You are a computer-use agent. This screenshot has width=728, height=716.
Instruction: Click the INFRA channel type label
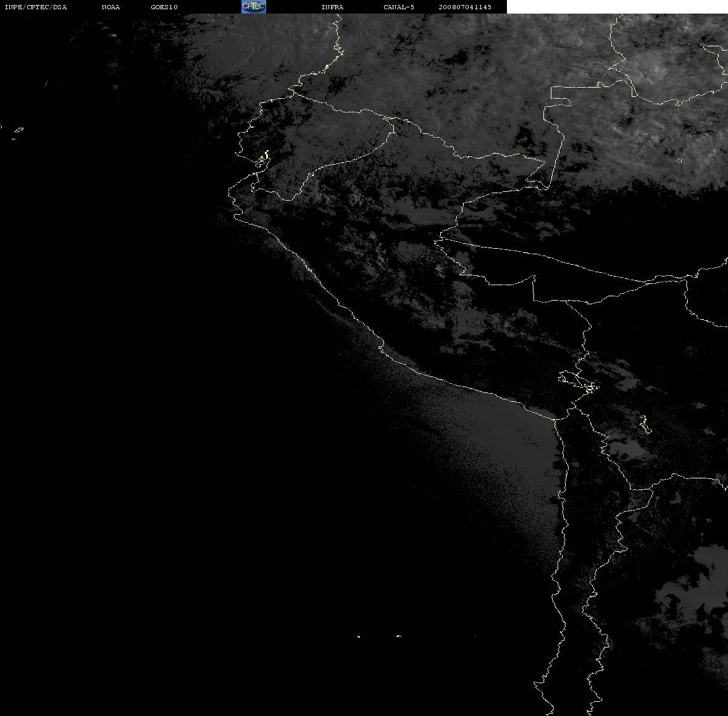[x=332, y=7]
